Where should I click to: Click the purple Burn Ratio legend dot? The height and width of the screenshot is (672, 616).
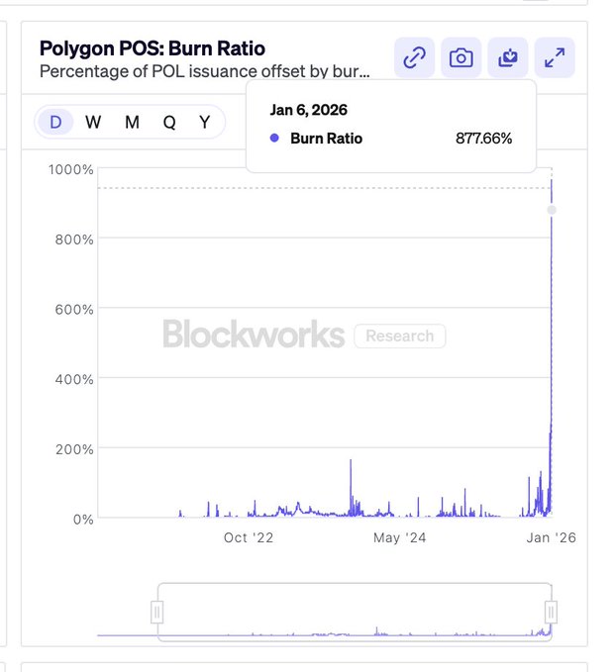tap(274, 139)
